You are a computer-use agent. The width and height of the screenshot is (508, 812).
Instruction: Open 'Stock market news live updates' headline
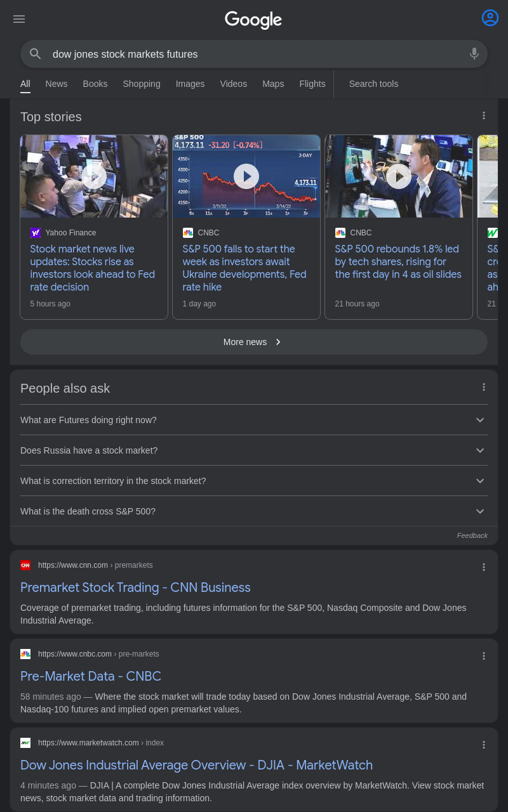pos(93,268)
